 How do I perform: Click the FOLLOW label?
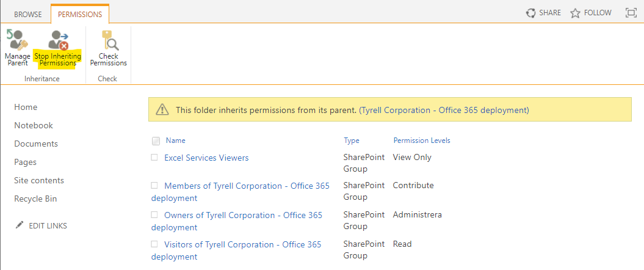coord(598,13)
